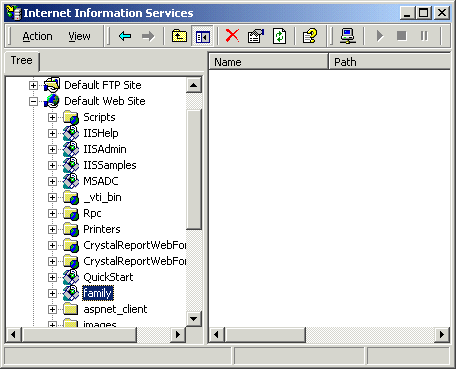Go back with the blue left arrow
The width and height of the screenshot is (456, 369).
[x=125, y=36]
